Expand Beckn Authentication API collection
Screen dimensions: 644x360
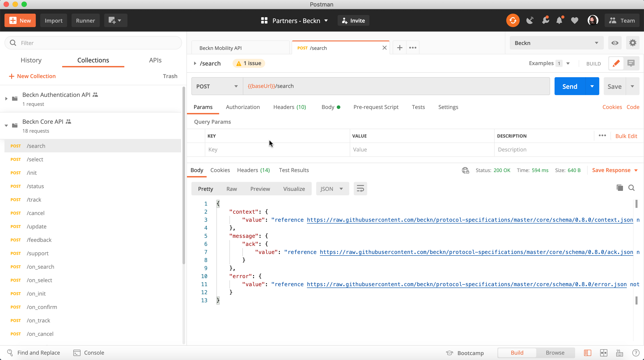pos(6,99)
